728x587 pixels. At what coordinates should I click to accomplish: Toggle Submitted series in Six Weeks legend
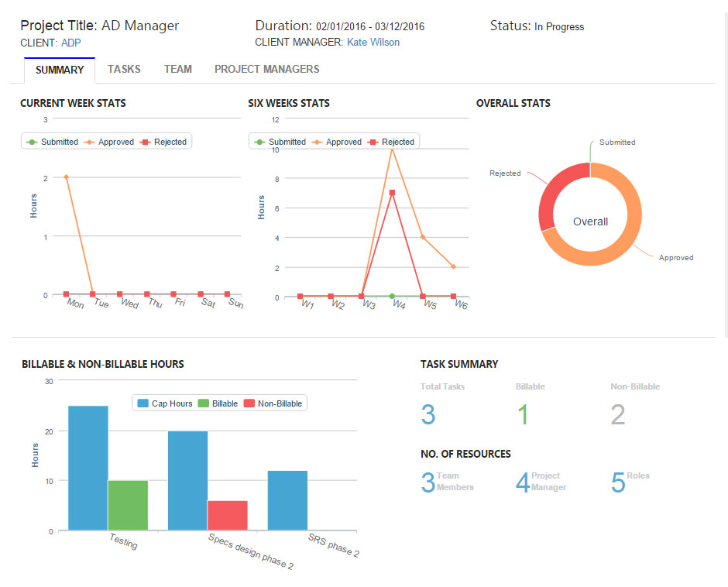click(x=280, y=142)
